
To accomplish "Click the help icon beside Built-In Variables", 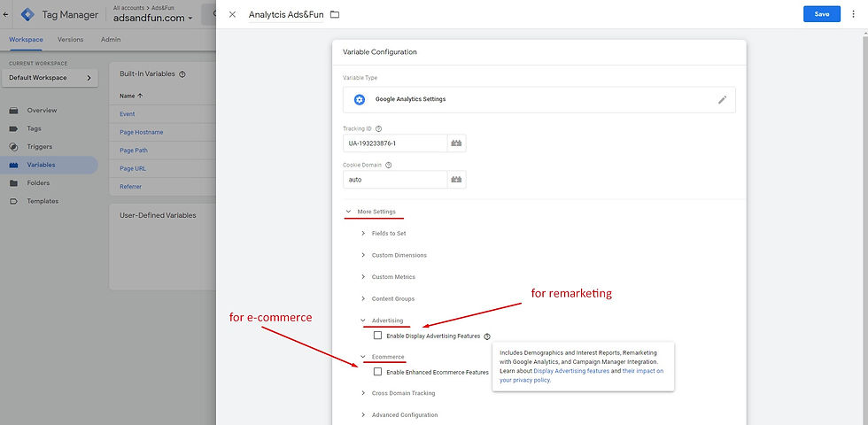I will (182, 73).
